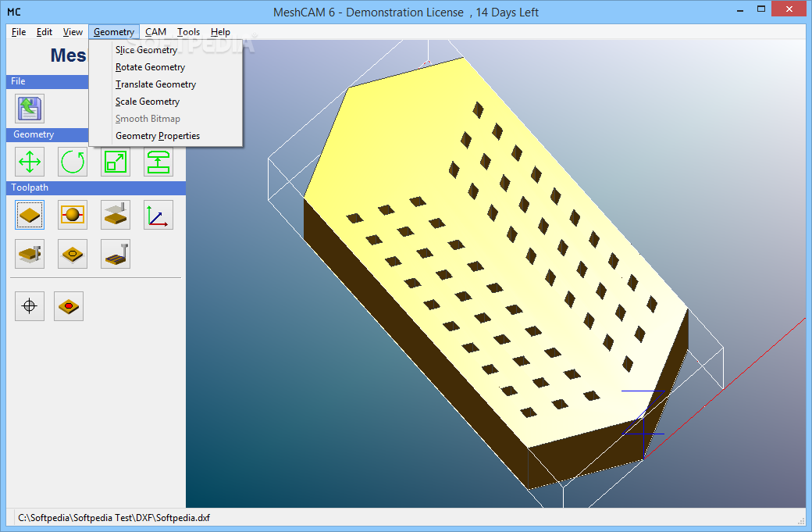The height and width of the screenshot is (532, 812).
Task: Open the File menu
Action: tap(19, 32)
